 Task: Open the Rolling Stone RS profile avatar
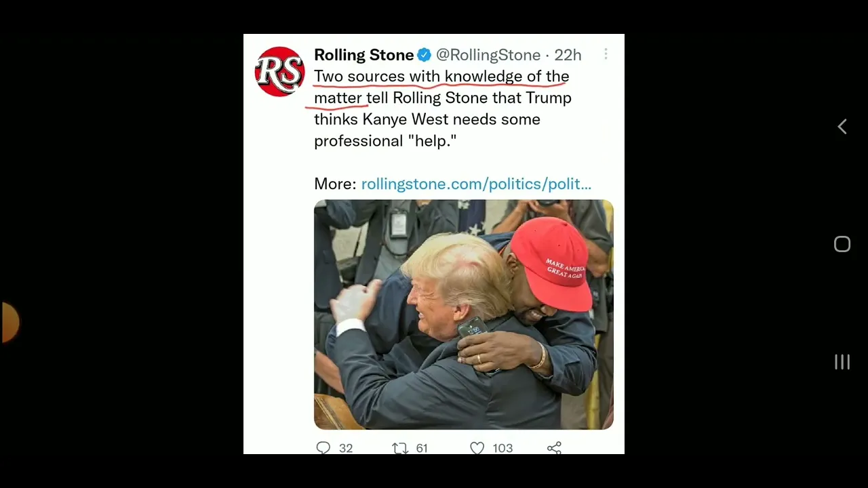point(279,72)
